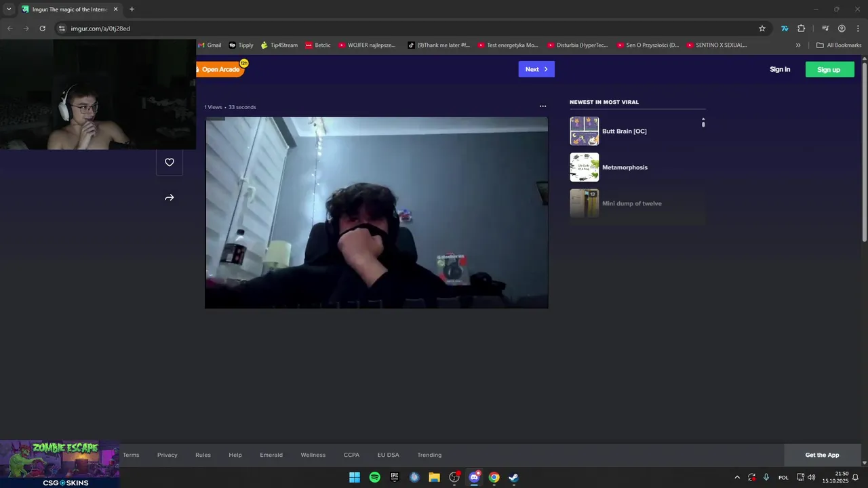Open Spotify from the taskbar
The image size is (868, 488).
pyautogui.click(x=374, y=477)
